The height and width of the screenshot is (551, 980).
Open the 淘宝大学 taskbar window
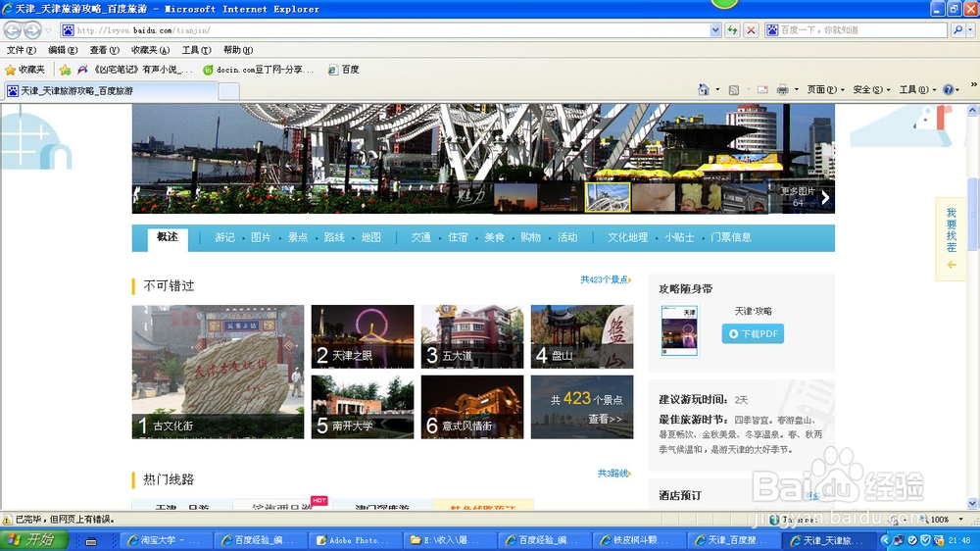[164, 540]
